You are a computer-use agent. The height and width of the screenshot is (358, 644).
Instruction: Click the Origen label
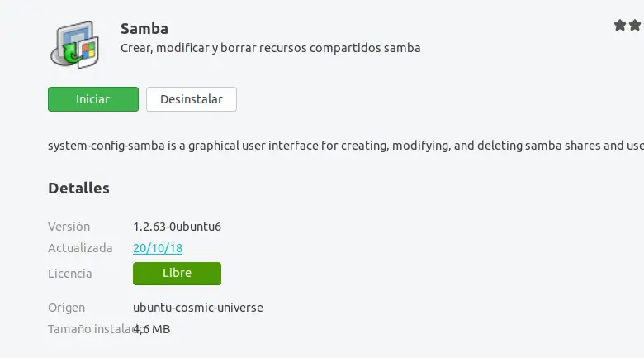coord(67,308)
